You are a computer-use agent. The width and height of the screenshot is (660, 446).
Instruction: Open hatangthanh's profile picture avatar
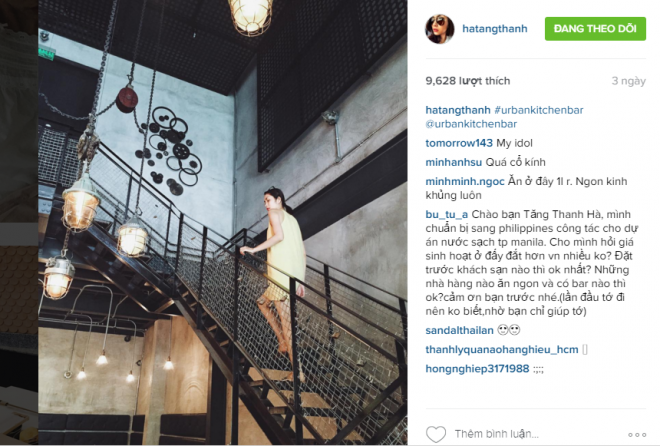coord(440,29)
